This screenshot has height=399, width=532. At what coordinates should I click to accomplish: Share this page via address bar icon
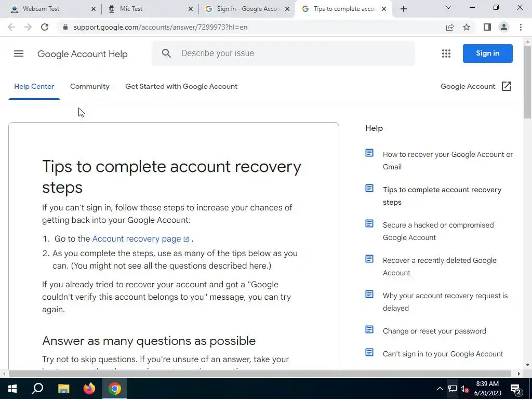click(x=450, y=27)
